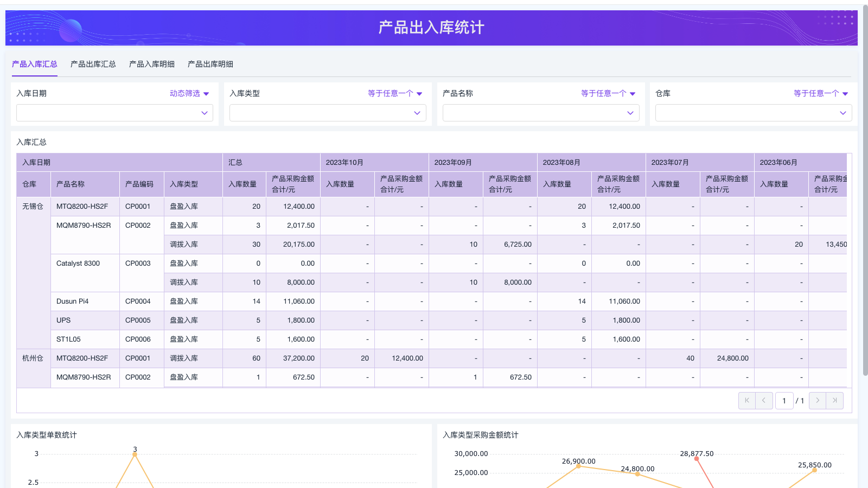Click 2023年10月 column header

374,163
